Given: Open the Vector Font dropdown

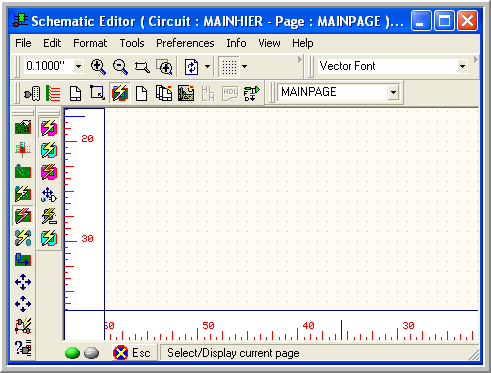Looking at the screenshot, I should [x=462, y=67].
